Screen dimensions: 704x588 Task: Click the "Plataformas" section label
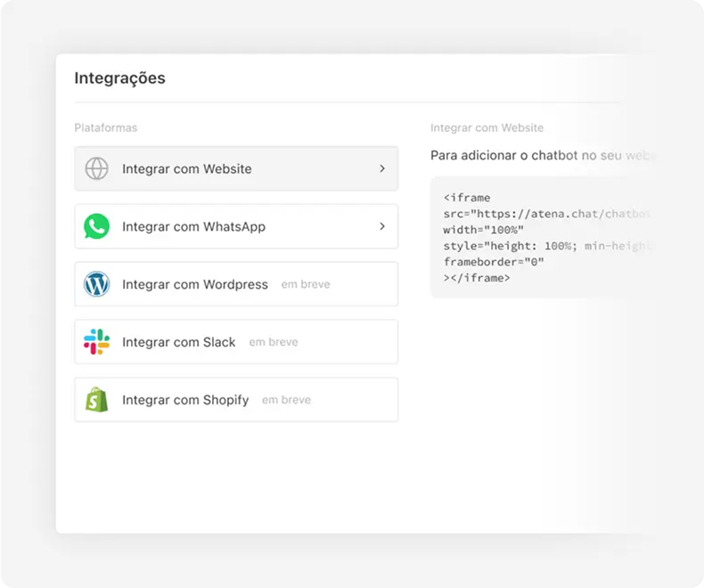tap(106, 127)
